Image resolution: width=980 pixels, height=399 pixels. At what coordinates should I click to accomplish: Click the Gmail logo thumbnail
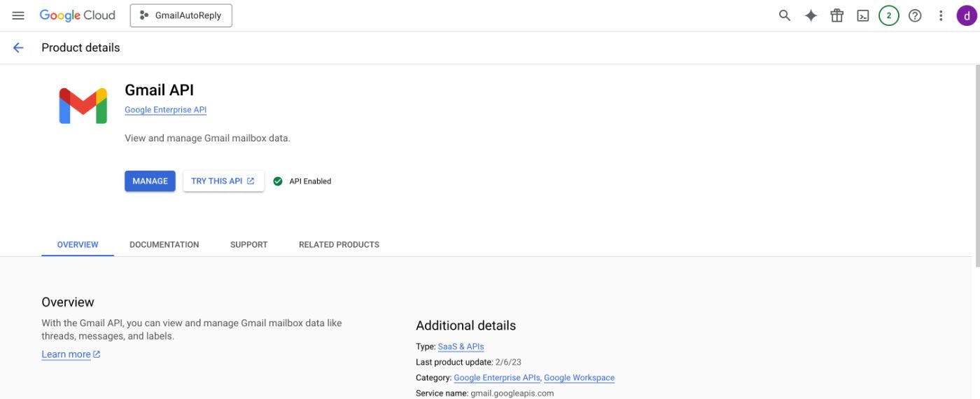click(83, 106)
